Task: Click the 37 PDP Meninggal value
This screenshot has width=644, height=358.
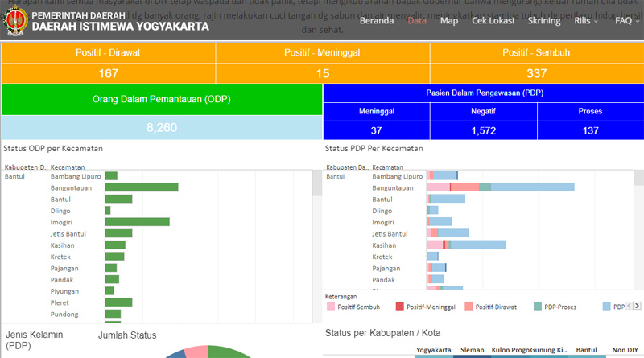Action: pos(377,130)
